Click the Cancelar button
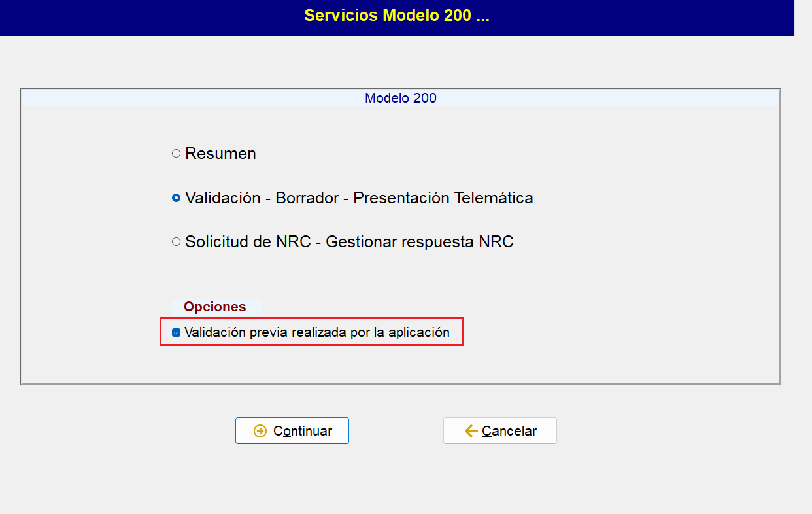 click(500, 430)
